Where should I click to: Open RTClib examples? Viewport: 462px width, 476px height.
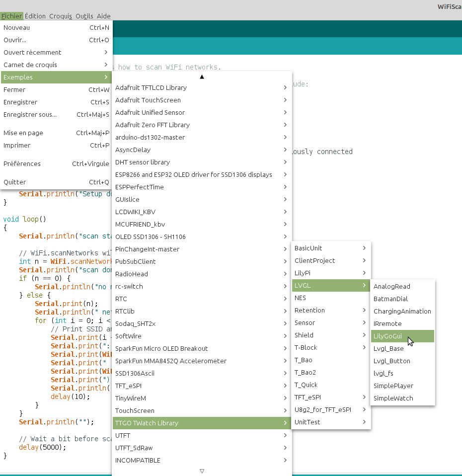pyautogui.click(x=202, y=312)
